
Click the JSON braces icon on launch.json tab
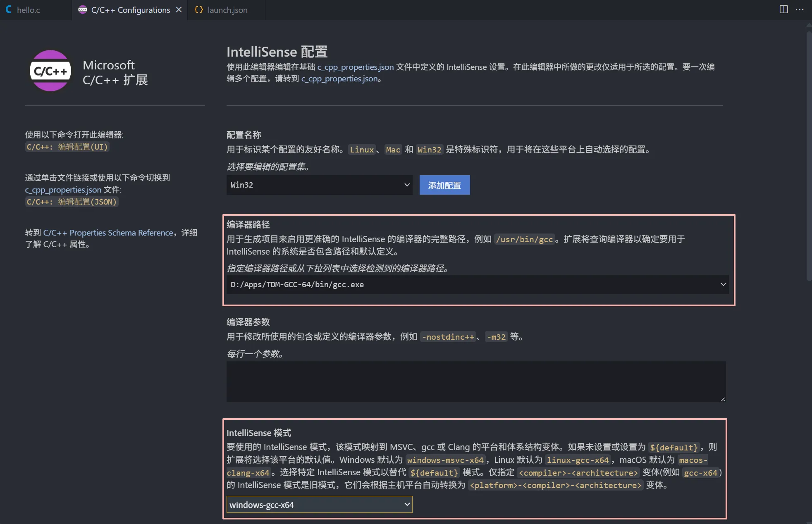tap(199, 10)
